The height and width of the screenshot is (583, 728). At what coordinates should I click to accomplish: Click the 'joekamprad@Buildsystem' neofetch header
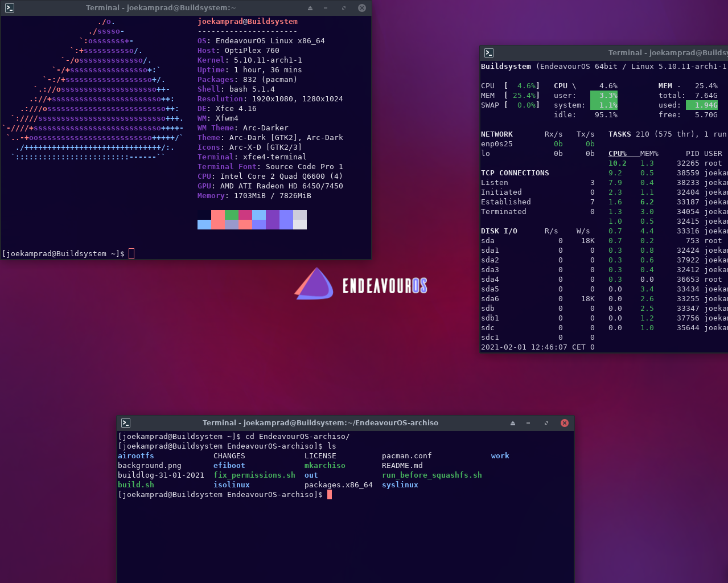click(x=248, y=21)
